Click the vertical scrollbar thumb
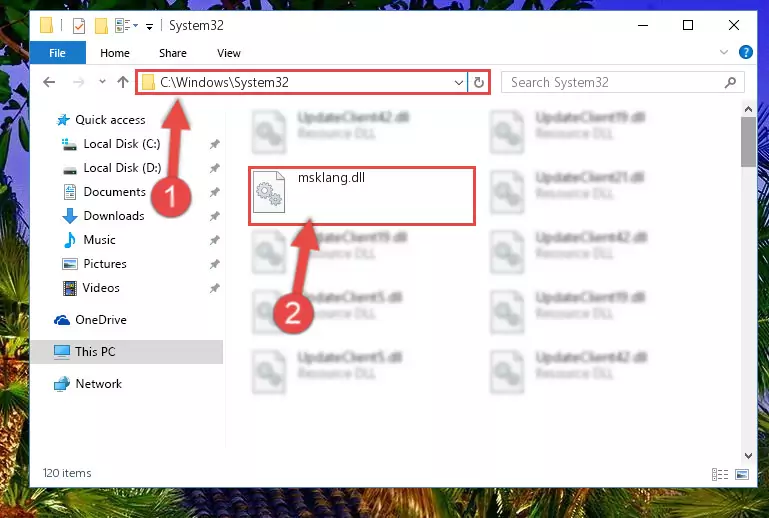769x518 pixels. 748,142
